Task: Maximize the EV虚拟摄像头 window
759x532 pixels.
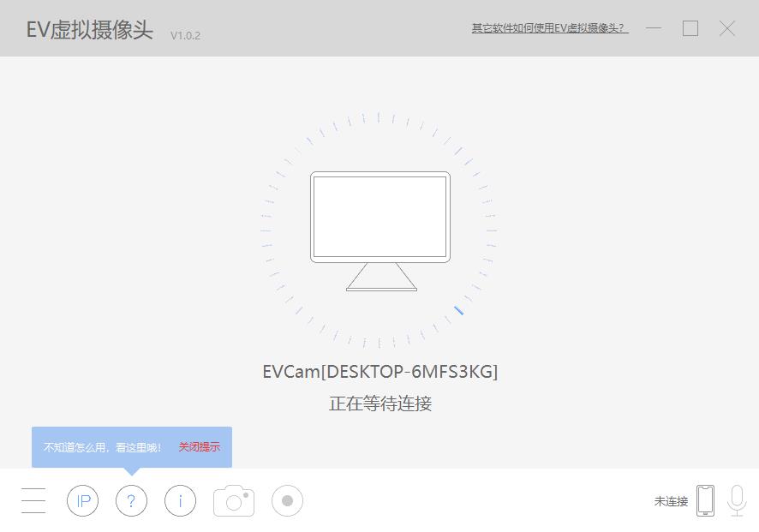Action: (x=690, y=28)
